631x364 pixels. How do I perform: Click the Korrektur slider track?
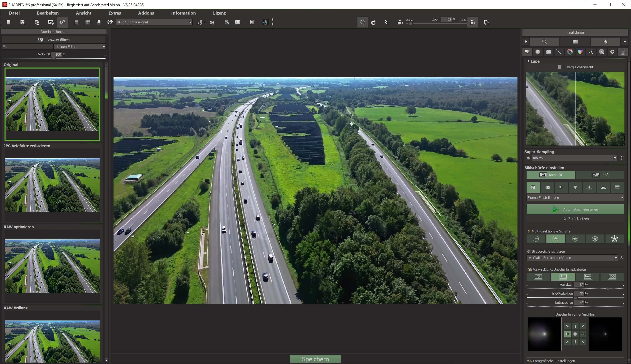[575, 289]
